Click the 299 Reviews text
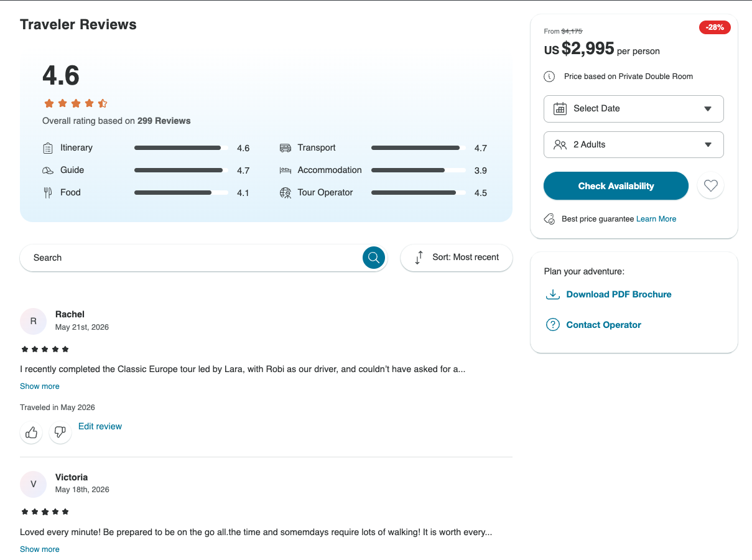 click(x=164, y=121)
